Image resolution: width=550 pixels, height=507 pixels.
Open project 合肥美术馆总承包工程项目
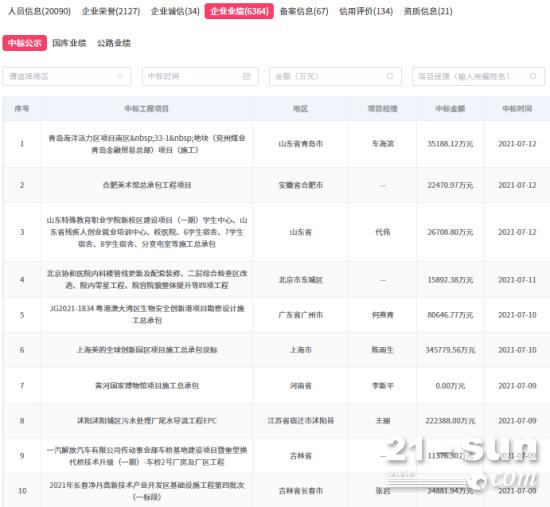point(147,185)
